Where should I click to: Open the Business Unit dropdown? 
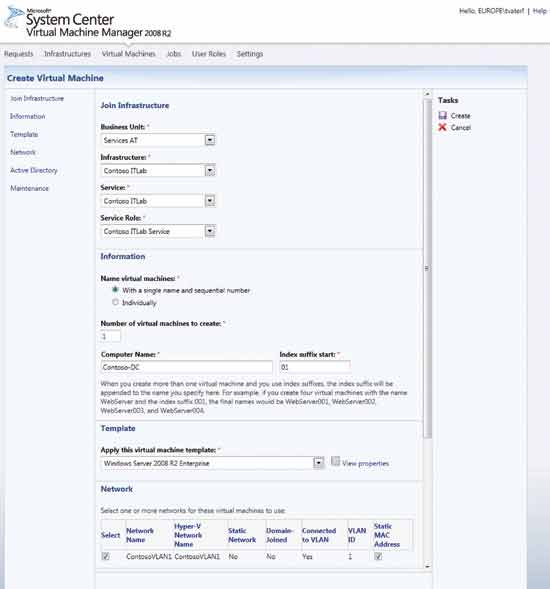point(210,140)
